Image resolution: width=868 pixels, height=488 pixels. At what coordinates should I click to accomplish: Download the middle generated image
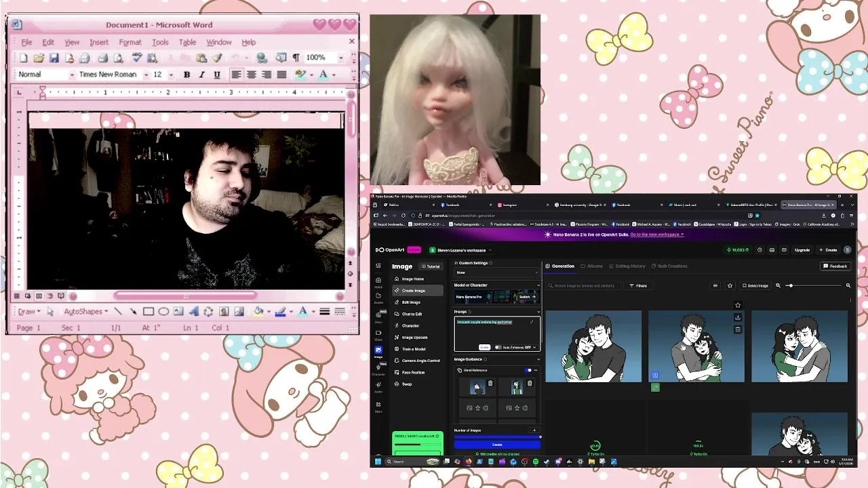click(x=738, y=317)
